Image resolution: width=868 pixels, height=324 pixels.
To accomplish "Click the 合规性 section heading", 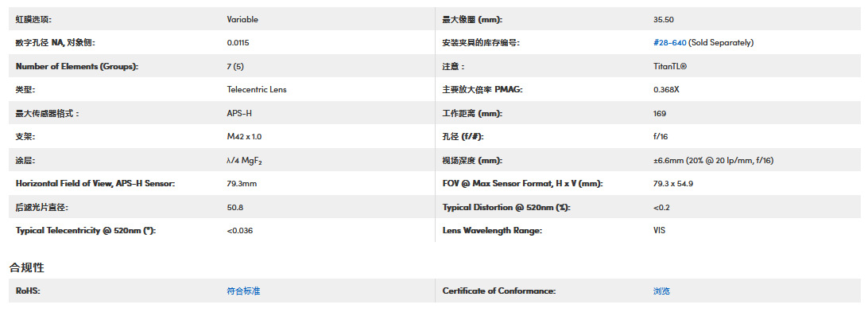I will pyautogui.click(x=26, y=267).
